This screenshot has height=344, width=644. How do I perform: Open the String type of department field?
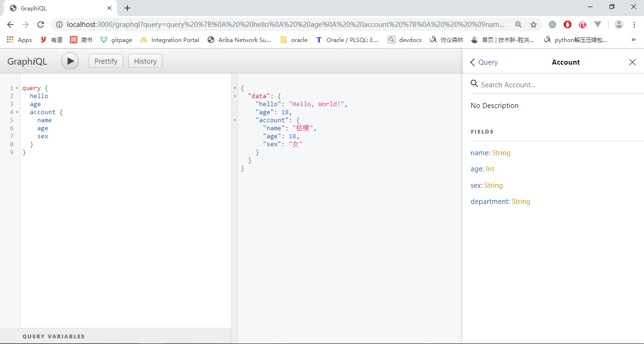(521, 201)
